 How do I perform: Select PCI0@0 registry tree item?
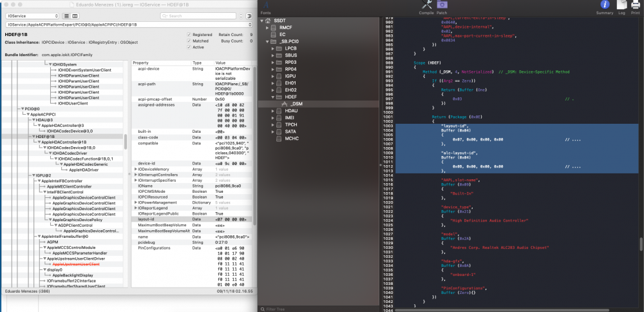pyautogui.click(x=32, y=108)
